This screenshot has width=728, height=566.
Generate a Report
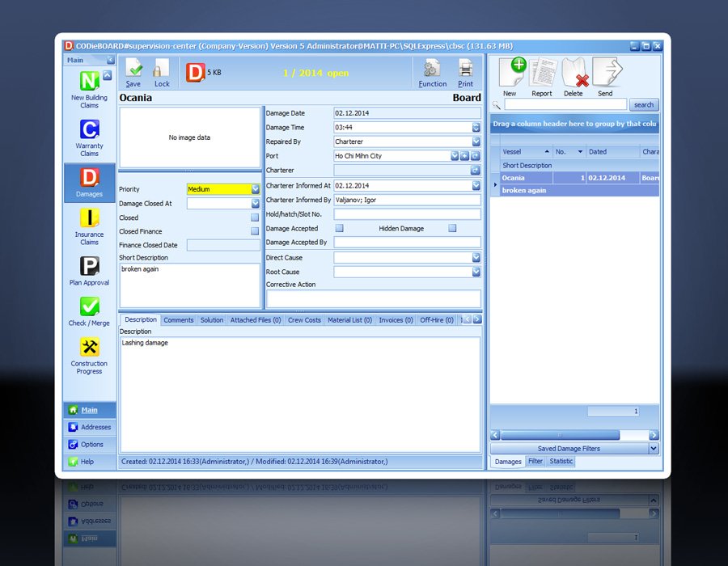coord(542,78)
